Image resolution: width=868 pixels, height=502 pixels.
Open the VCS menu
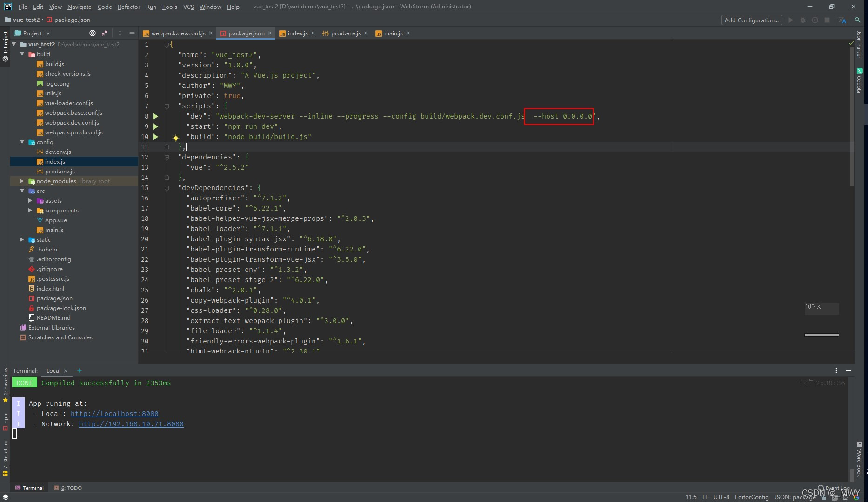coord(188,7)
